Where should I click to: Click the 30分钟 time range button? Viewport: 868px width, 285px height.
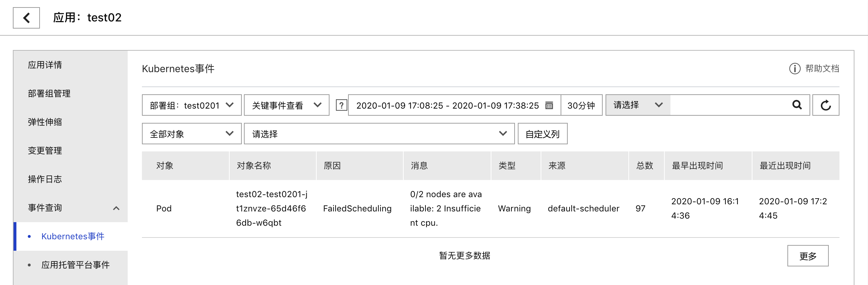click(x=581, y=105)
